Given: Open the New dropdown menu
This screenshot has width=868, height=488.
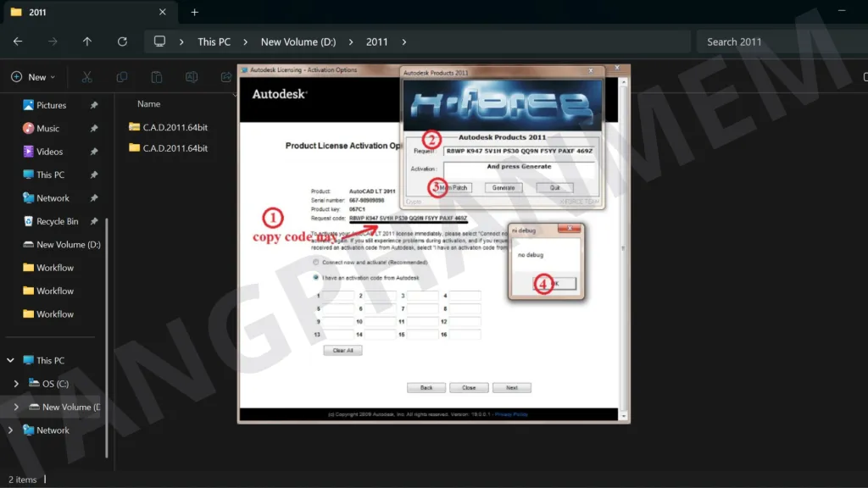Looking at the screenshot, I should click(x=33, y=77).
